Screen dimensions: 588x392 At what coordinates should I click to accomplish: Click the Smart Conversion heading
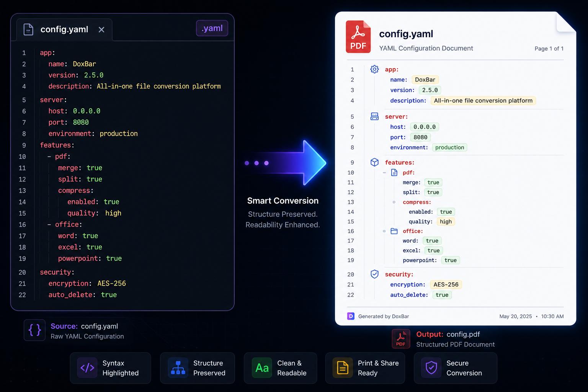pos(283,201)
